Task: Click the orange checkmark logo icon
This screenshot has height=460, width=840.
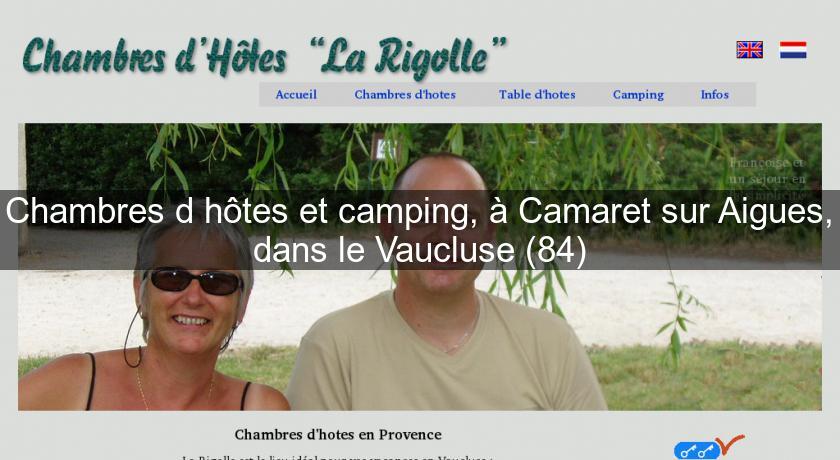Action: [730, 444]
